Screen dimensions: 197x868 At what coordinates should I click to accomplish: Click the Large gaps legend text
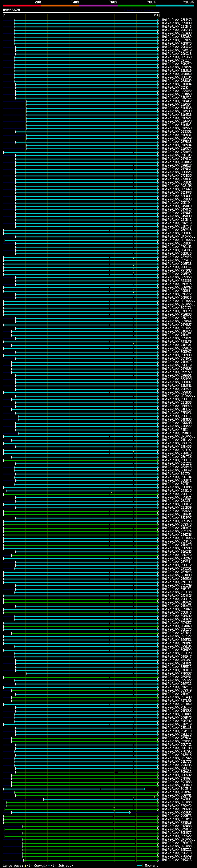38,865
